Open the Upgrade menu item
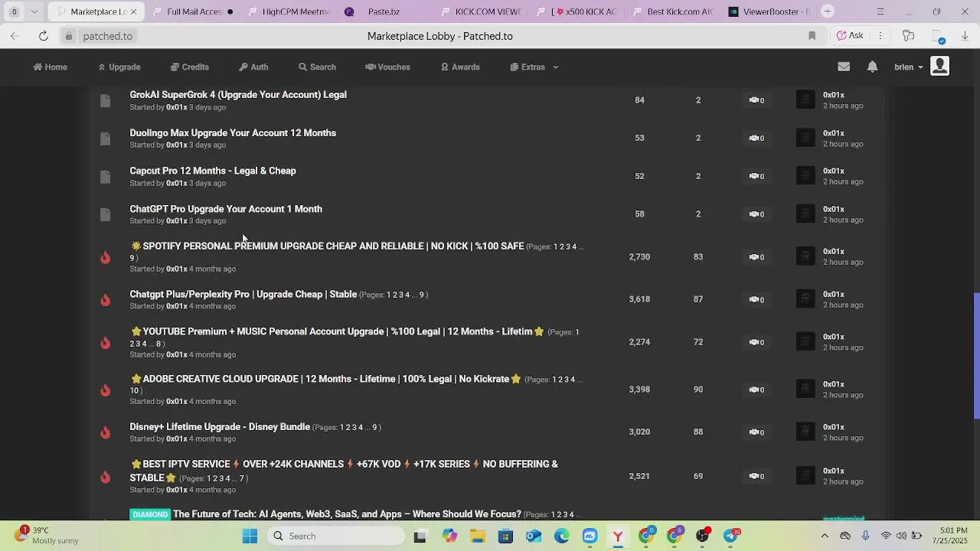Screen dimensions: 980x551 [x=119, y=67]
